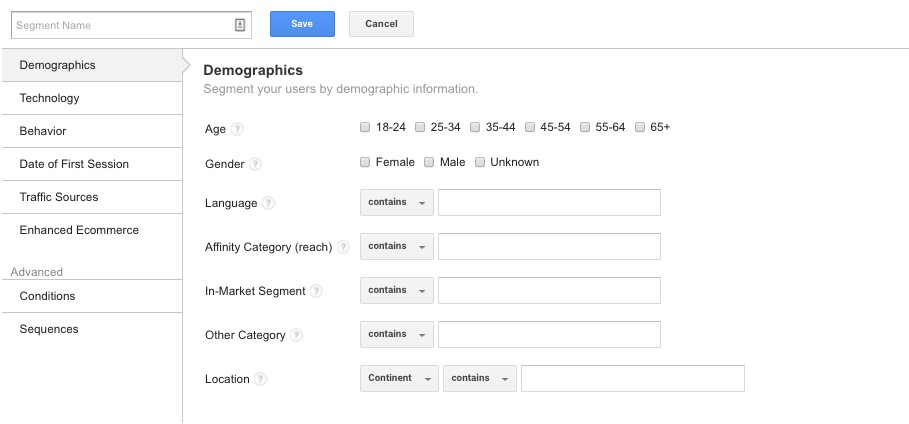This screenshot has width=909, height=424.
Task: Switch to the Technology tab
Action: click(x=50, y=98)
